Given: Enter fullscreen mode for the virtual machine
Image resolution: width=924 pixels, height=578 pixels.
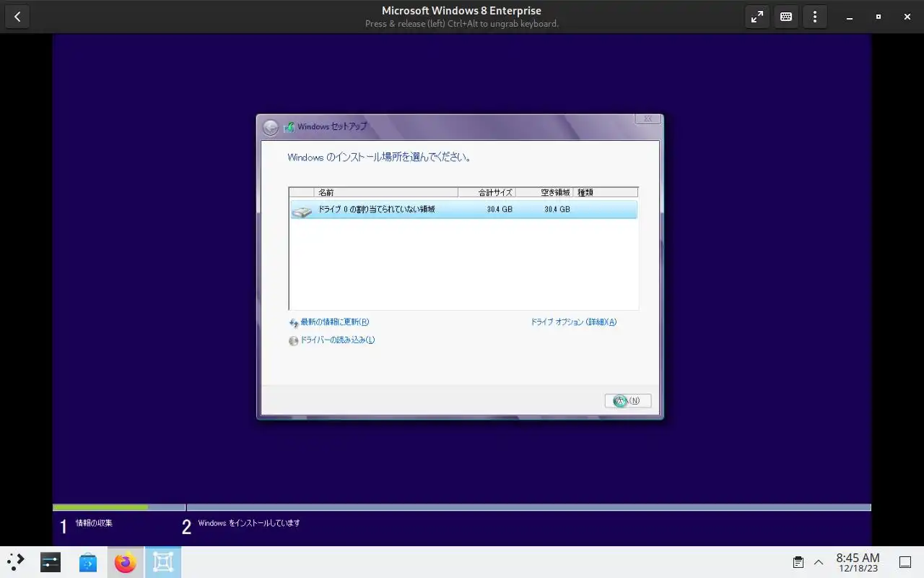Looking at the screenshot, I should click(757, 17).
